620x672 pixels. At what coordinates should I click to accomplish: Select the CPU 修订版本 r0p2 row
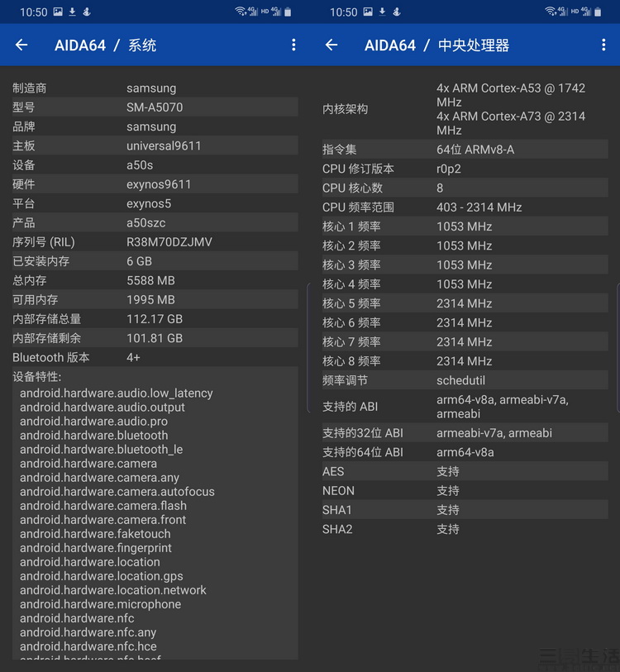click(x=465, y=169)
